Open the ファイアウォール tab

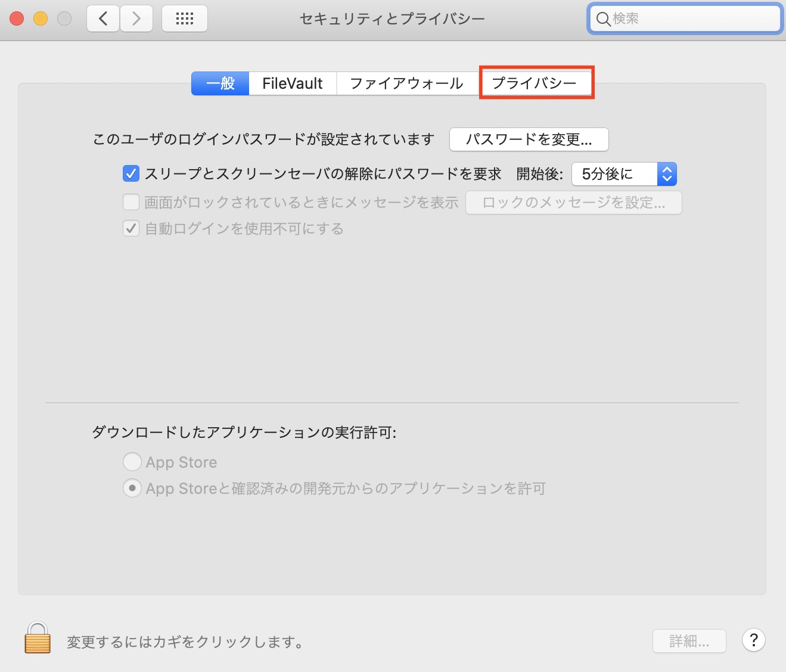(x=406, y=83)
